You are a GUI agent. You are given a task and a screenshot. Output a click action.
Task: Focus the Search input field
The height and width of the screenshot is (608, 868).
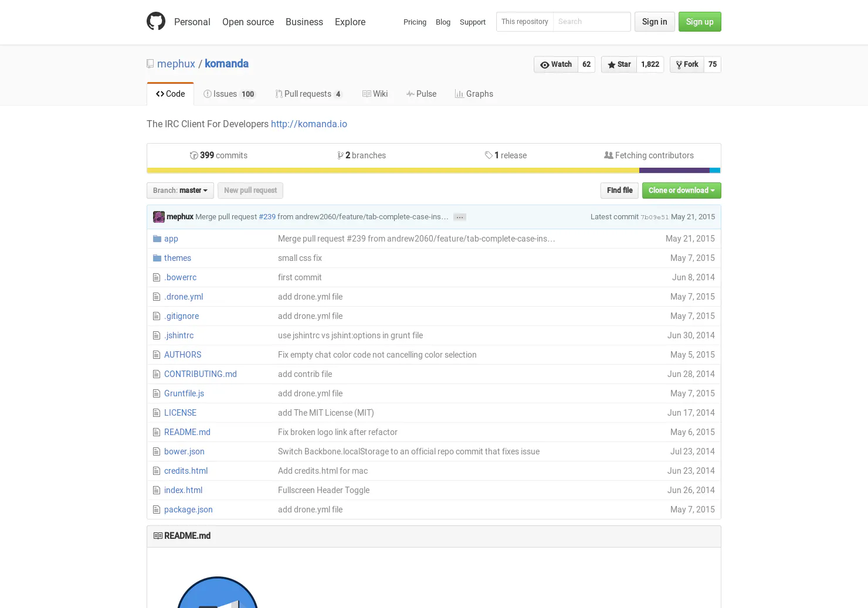(592, 22)
